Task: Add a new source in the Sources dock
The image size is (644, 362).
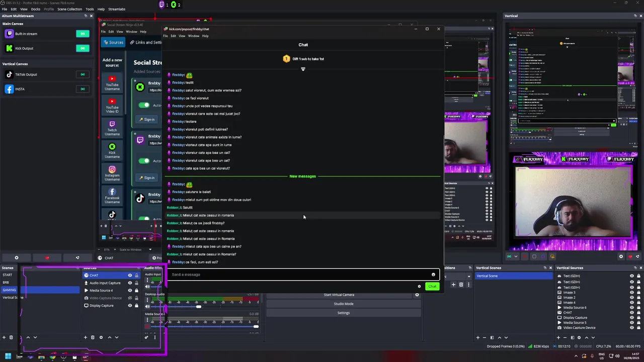Action: coord(86,337)
